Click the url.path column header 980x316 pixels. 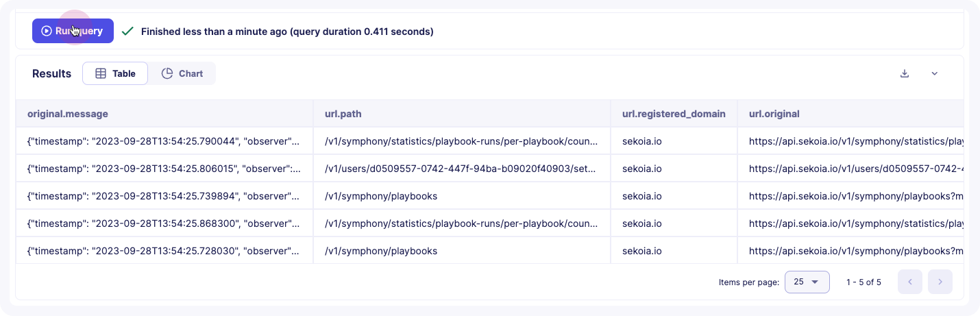click(x=348, y=114)
